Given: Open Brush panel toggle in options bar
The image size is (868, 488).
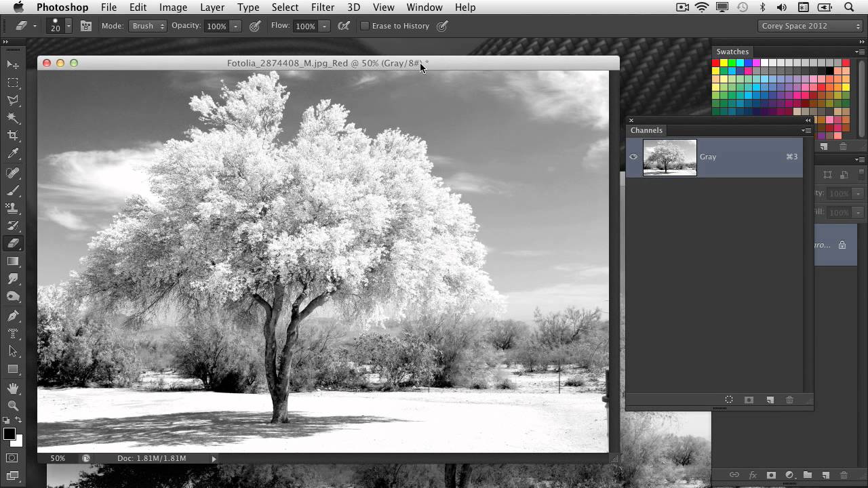Looking at the screenshot, I should (86, 26).
